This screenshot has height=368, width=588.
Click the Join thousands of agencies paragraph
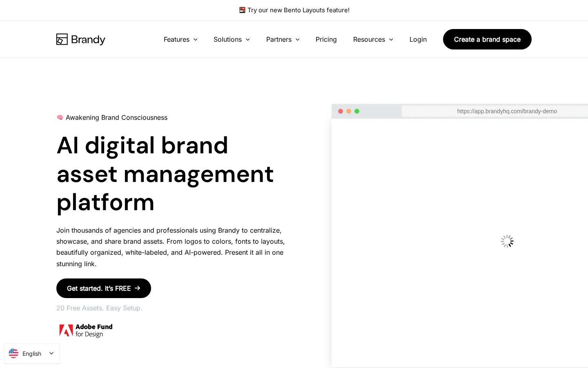point(171,247)
